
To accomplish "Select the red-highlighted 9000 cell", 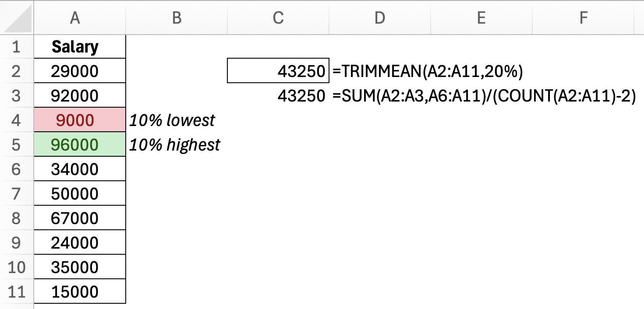I will pos(75,120).
